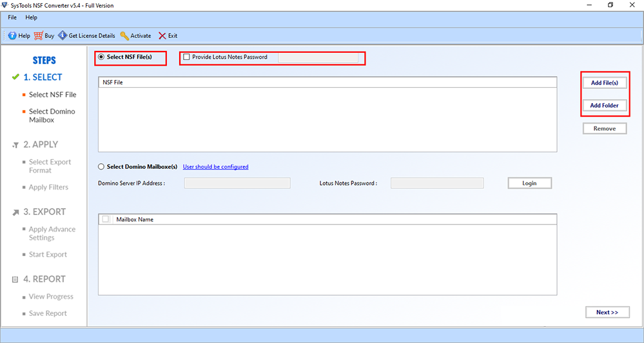
Task: Select the Select Domino Mailbox step
Action: (x=52, y=115)
